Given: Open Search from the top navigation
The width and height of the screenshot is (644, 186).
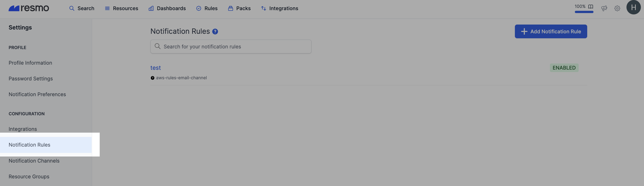Looking at the screenshot, I should 82,8.
